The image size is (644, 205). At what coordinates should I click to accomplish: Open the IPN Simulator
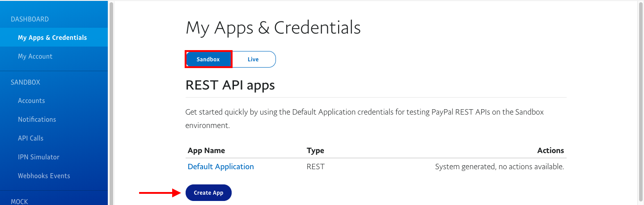tap(38, 157)
